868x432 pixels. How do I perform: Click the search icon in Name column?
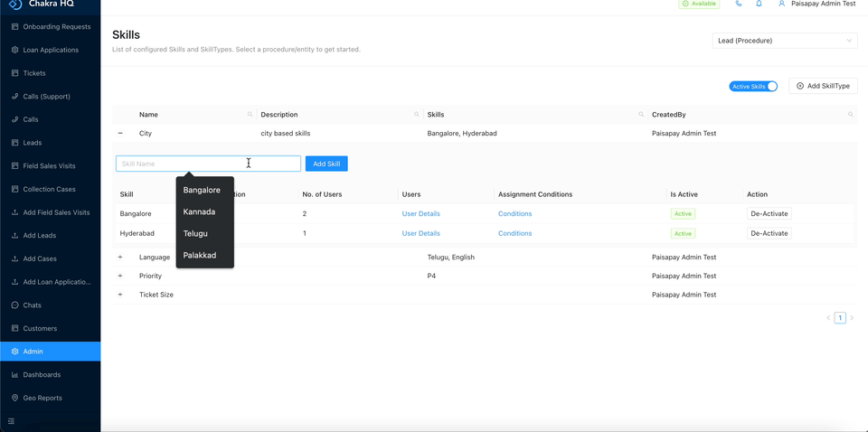tap(250, 115)
